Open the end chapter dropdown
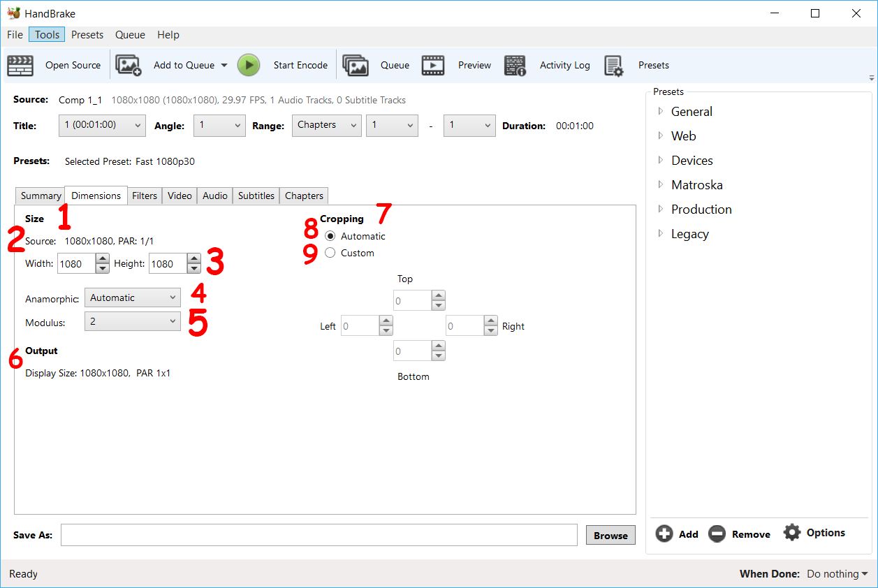Image resolution: width=878 pixels, height=588 pixels. pos(469,126)
